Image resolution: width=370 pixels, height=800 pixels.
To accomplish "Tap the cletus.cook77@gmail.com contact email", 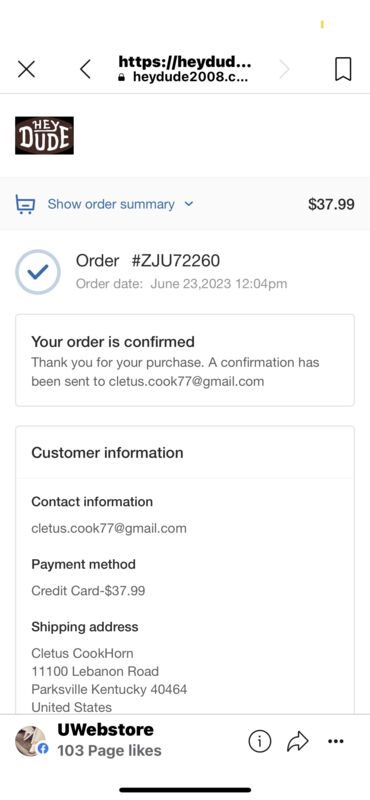I will 109,528.
